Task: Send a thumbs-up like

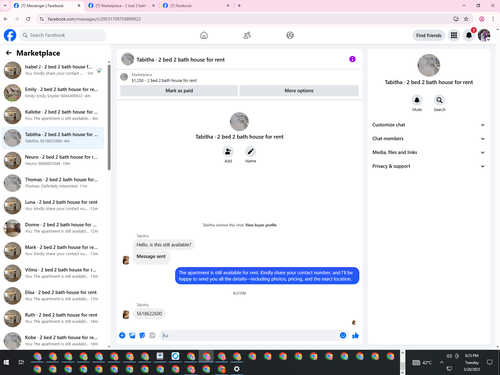Action: click(x=355, y=335)
